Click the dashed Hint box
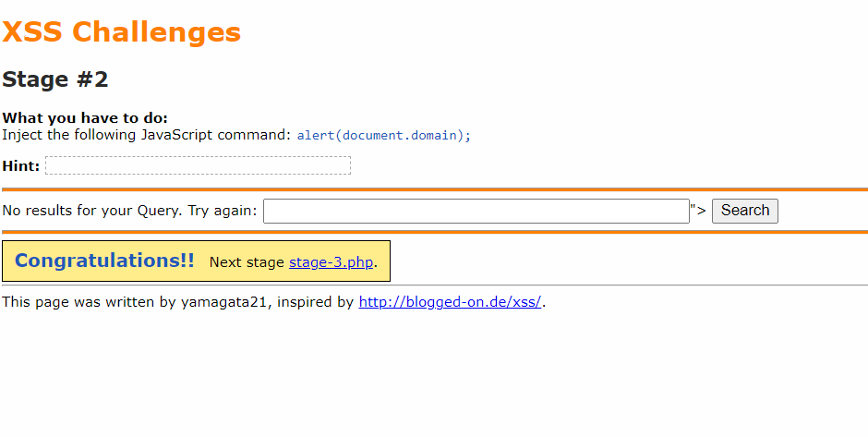 click(198, 165)
